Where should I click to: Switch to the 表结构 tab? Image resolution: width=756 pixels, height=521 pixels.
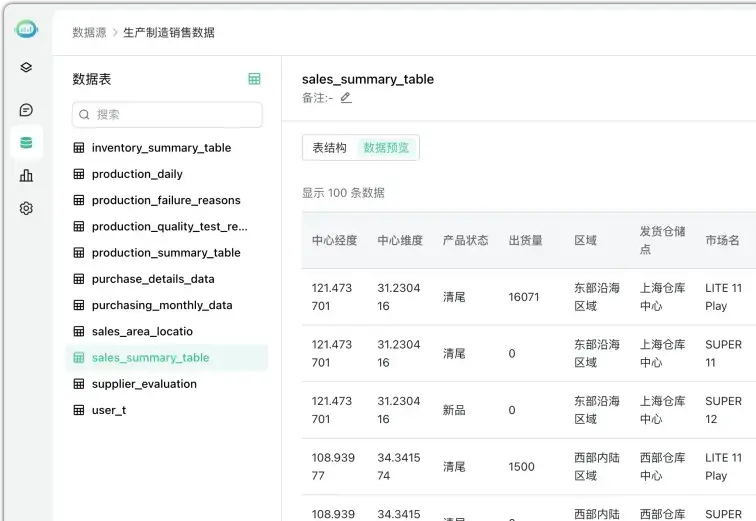click(x=329, y=148)
